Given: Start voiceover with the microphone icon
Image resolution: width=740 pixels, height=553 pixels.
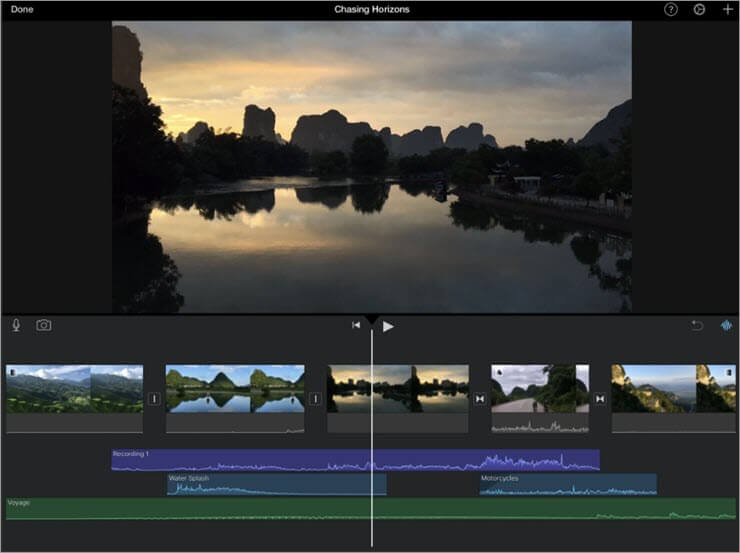Looking at the screenshot, I should (16, 325).
